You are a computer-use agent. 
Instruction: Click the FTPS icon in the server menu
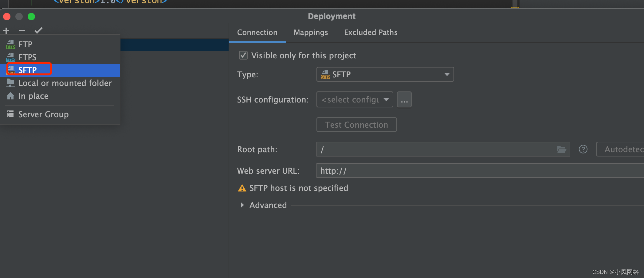pos(10,57)
